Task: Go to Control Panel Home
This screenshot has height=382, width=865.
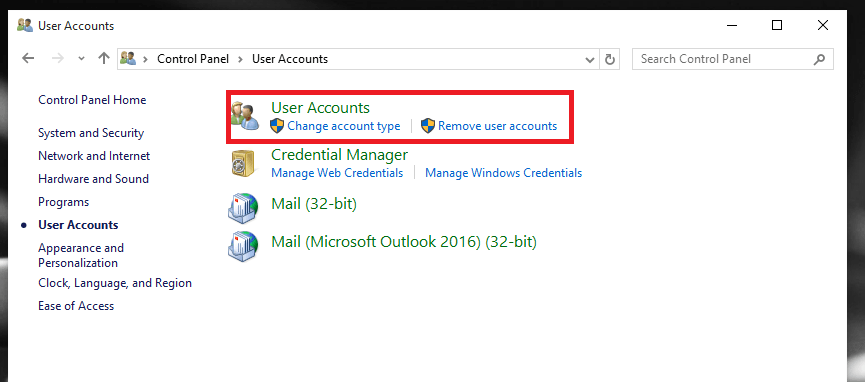Action: pos(92,100)
